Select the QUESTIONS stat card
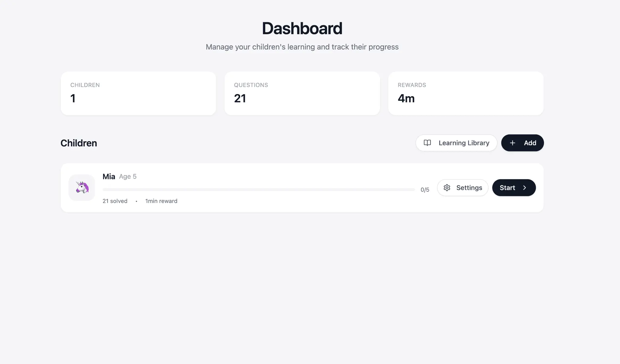Screen dimensions: 620x364 pos(302,93)
